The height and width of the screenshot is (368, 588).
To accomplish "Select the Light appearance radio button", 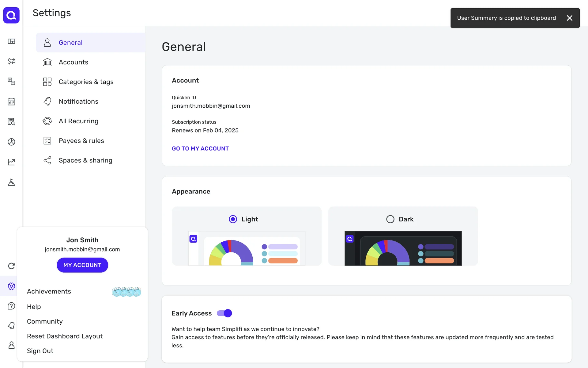I will [233, 219].
